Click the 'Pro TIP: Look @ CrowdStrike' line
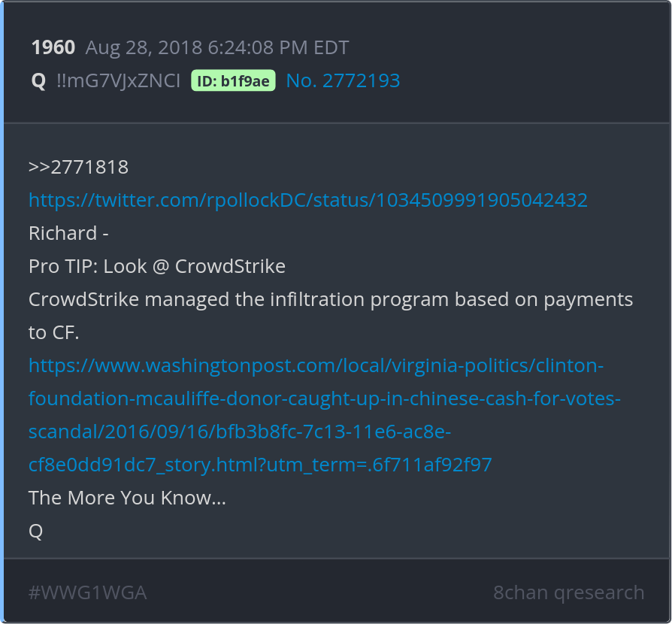Image resolution: width=672 pixels, height=624 pixels. point(156,266)
